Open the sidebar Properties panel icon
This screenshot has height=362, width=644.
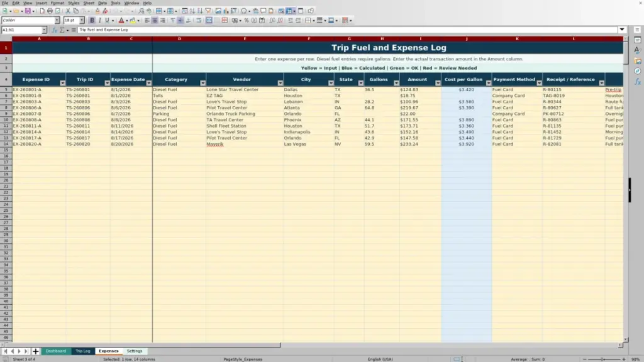(x=638, y=40)
